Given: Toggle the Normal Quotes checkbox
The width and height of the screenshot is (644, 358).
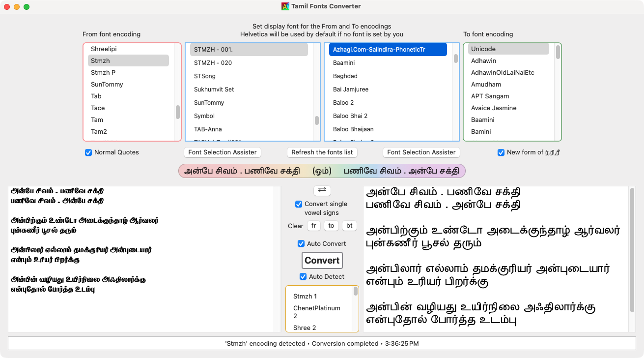Looking at the screenshot, I should click(x=88, y=152).
